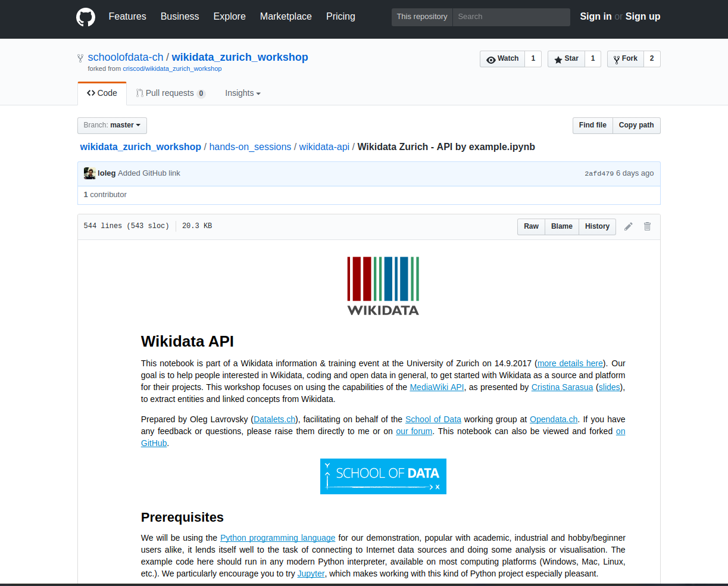Open Marketplace in top navigation
Screen dimensions: 728x586
tap(286, 17)
